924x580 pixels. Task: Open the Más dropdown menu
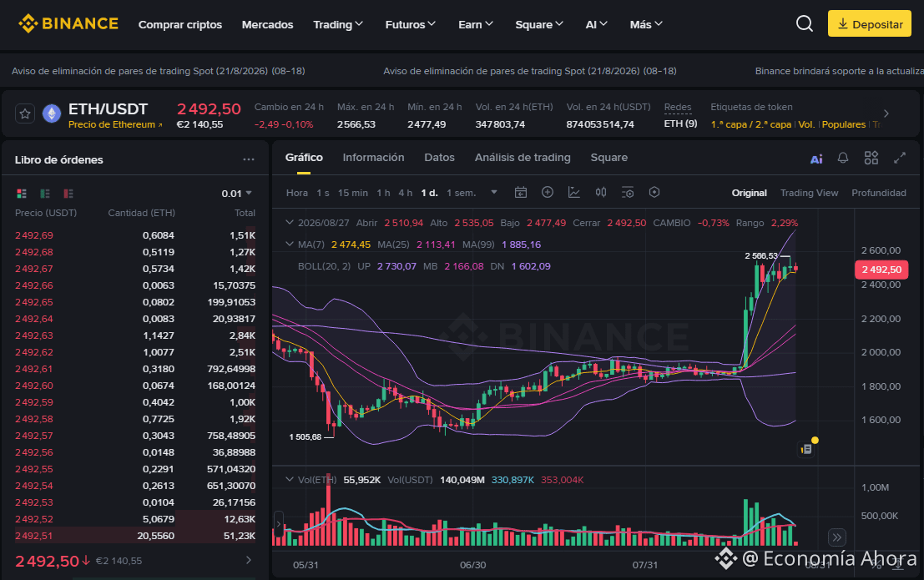646,24
